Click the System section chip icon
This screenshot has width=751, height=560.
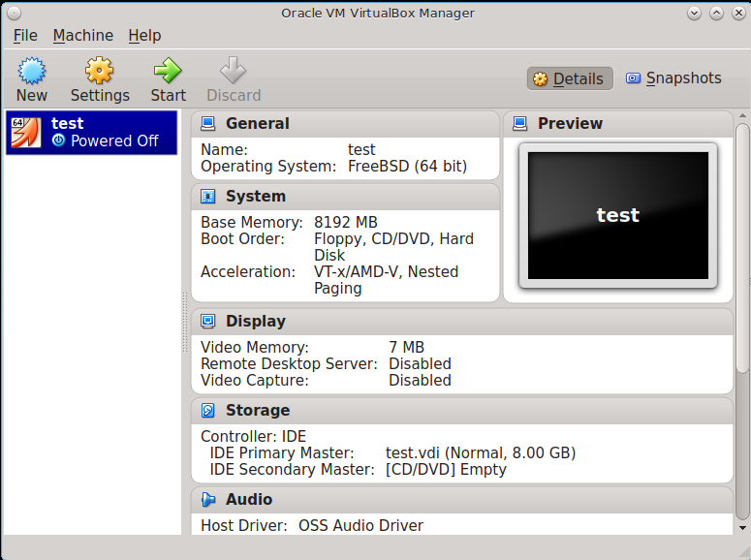[208, 197]
